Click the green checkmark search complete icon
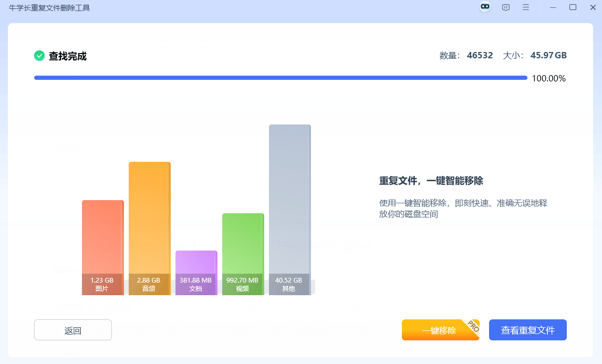 [39, 56]
